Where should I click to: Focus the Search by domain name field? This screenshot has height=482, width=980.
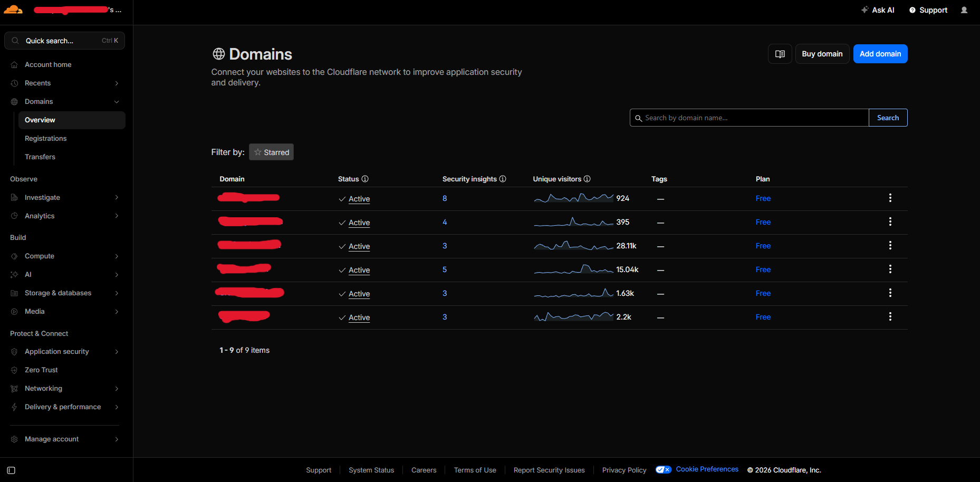pyautogui.click(x=750, y=118)
